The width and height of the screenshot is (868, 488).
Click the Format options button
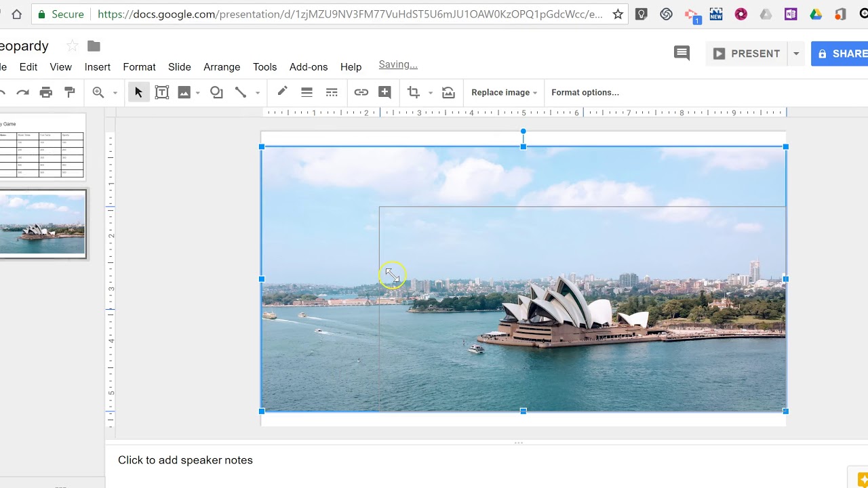coord(585,92)
